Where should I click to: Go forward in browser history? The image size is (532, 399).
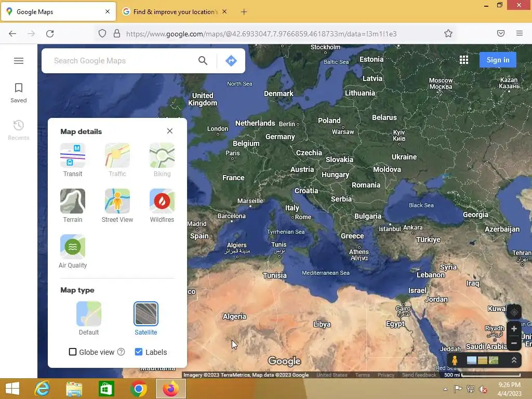[31, 34]
